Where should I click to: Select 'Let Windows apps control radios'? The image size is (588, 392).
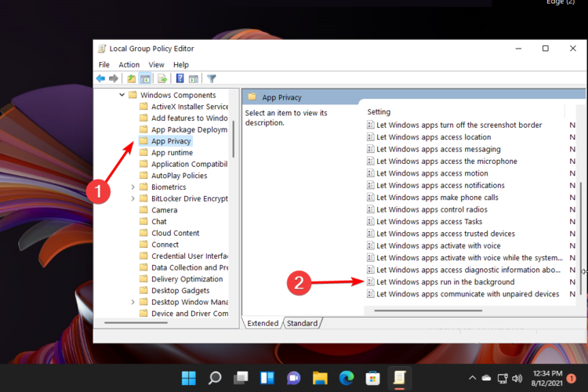(432, 209)
